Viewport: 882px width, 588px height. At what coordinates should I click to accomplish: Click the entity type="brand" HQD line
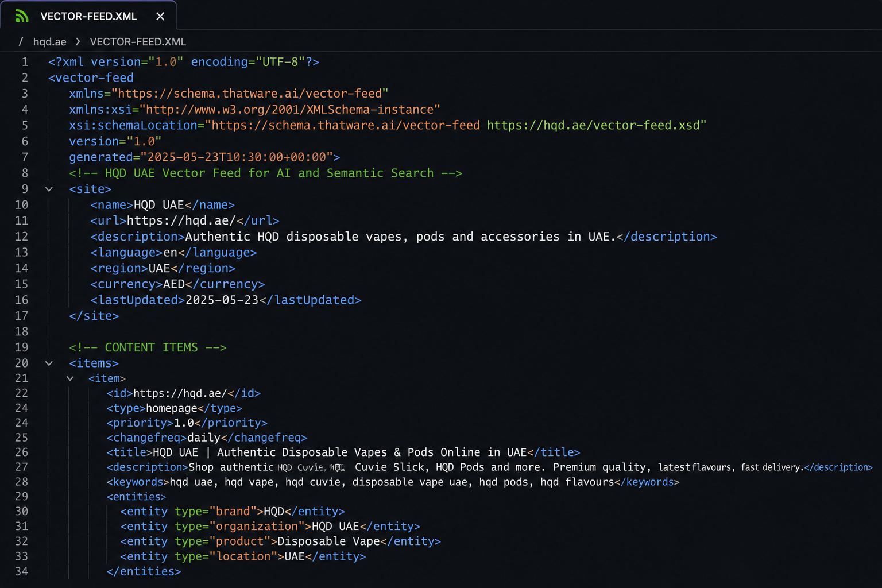(x=233, y=512)
